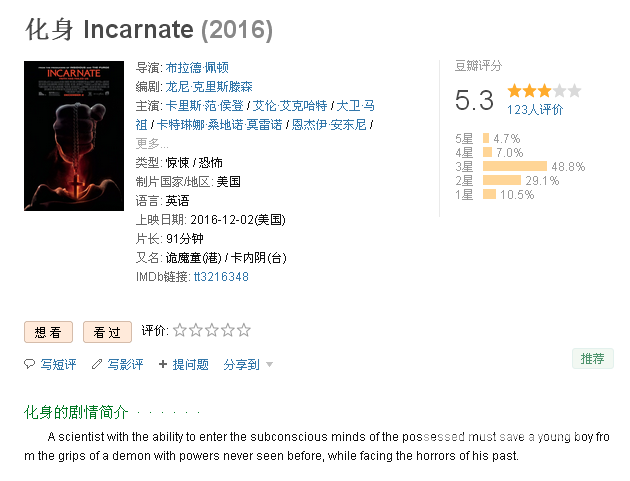630x481 pixels.
Task: Open director 布拉德·佩顿 link
Action: click(x=197, y=68)
